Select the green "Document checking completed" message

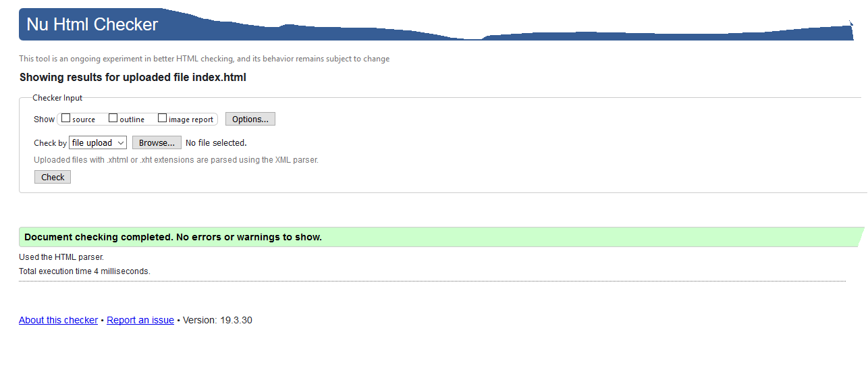pos(173,238)
